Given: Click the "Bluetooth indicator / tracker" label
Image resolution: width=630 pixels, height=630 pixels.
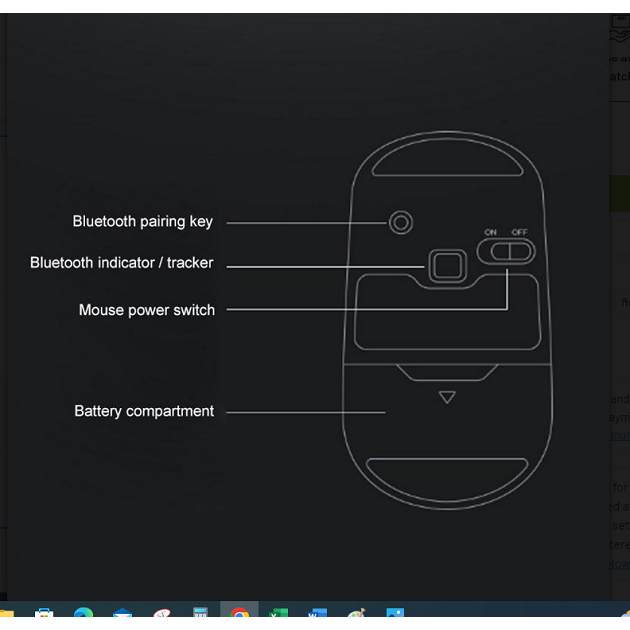Looking at the screenshot, I should point(121,263).
